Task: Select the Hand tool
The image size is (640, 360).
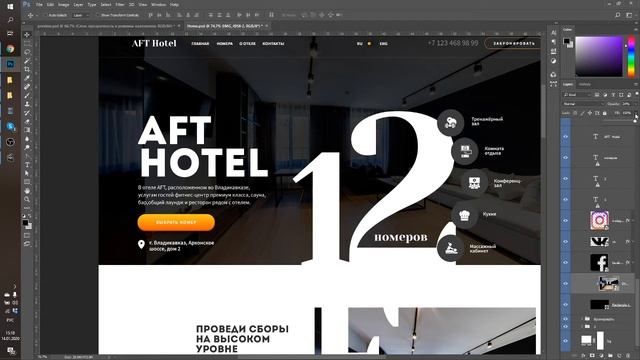Action: point(27,191)
